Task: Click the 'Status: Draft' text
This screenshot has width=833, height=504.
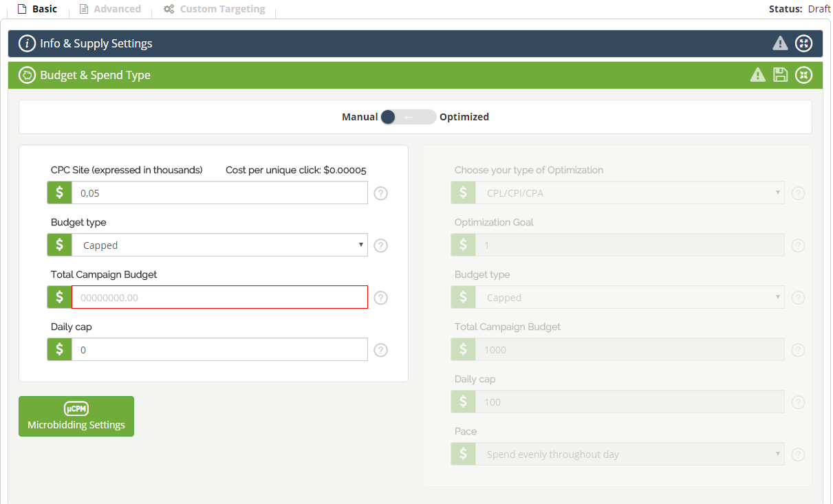Action: (x=800, y=9)
